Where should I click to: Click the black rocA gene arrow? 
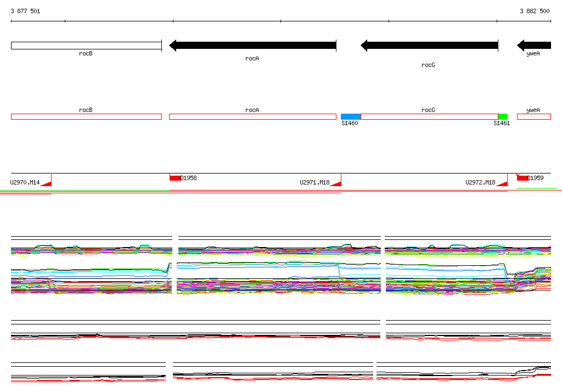pos(252,46)
